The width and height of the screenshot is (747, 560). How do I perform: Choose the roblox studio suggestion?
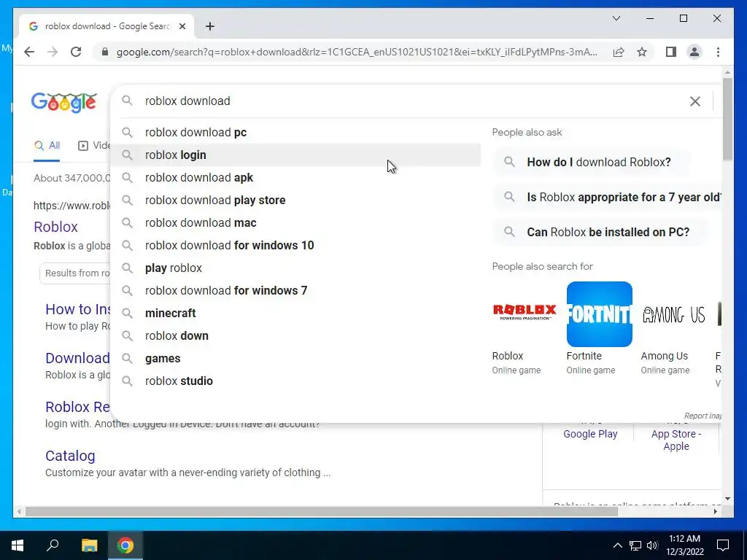pos(295,381)
